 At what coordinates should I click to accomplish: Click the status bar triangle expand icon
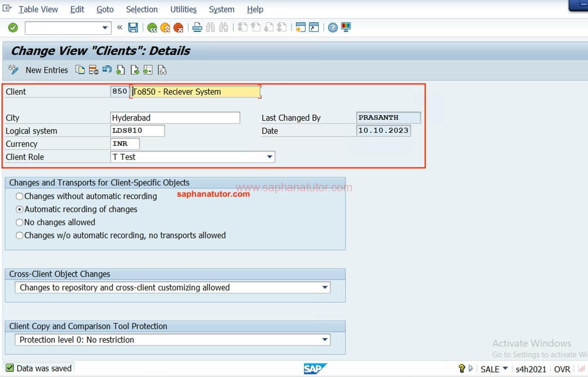click(x=470, y=368)
